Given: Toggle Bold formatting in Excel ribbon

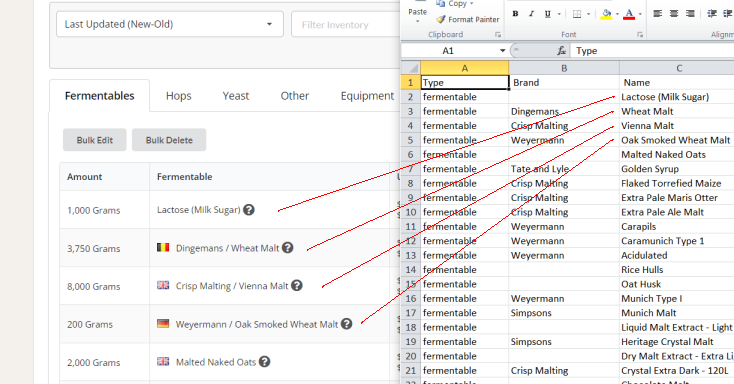Looking at the screenshot, I should (515, 14).
